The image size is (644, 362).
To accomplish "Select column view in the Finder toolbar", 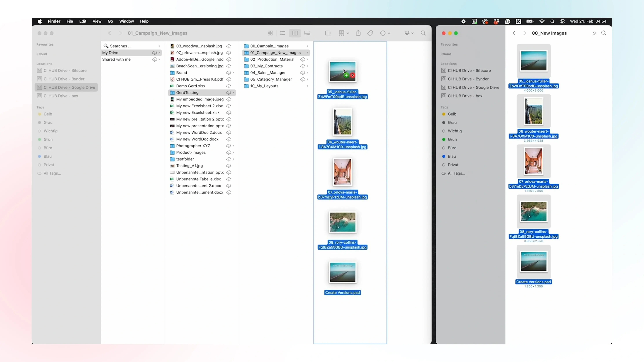I will pos(295,33).
